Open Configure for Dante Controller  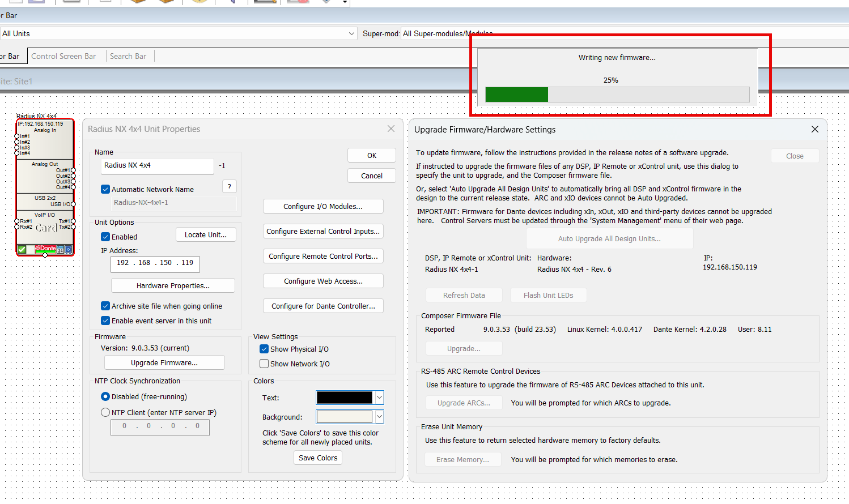coord(323,306)
